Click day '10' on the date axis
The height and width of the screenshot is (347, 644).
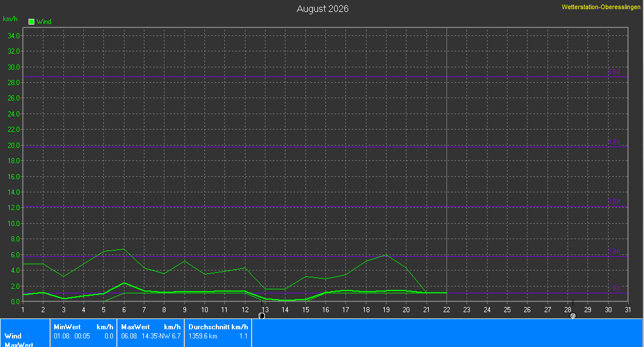[204, 310]
